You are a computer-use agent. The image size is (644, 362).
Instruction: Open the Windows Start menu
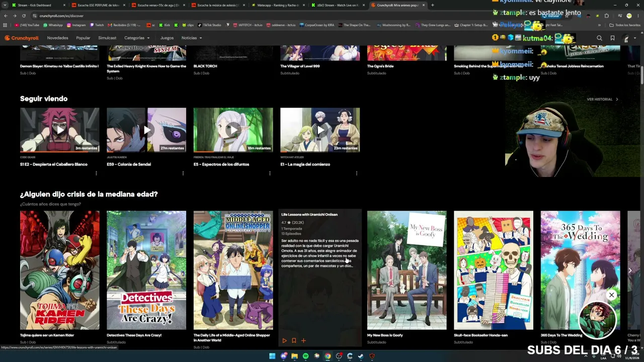coord(272,356)
